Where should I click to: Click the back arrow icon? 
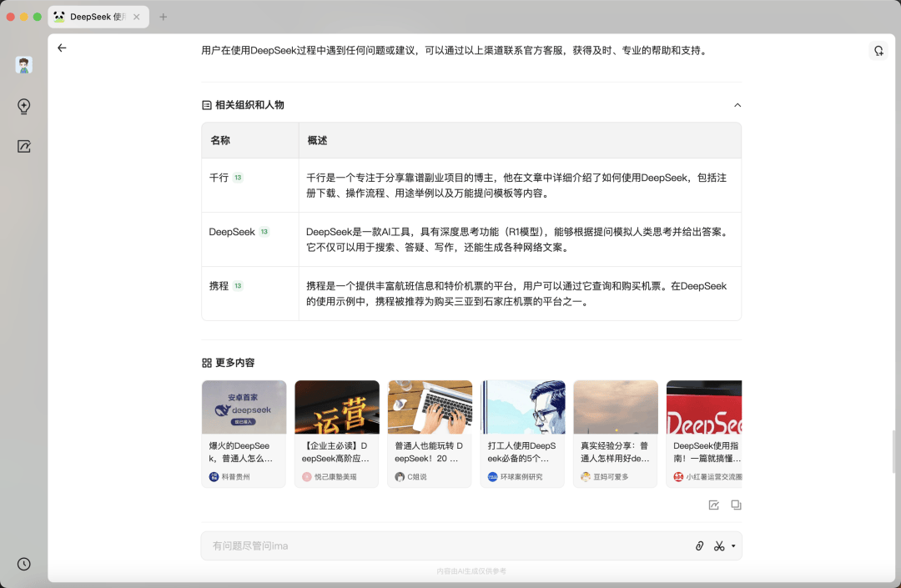click(x=62, y=48)
